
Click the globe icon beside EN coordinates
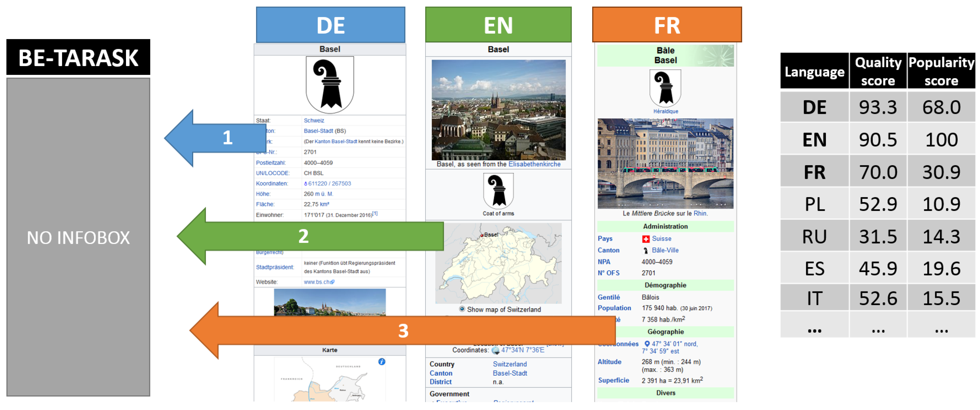tap(495, 350)
